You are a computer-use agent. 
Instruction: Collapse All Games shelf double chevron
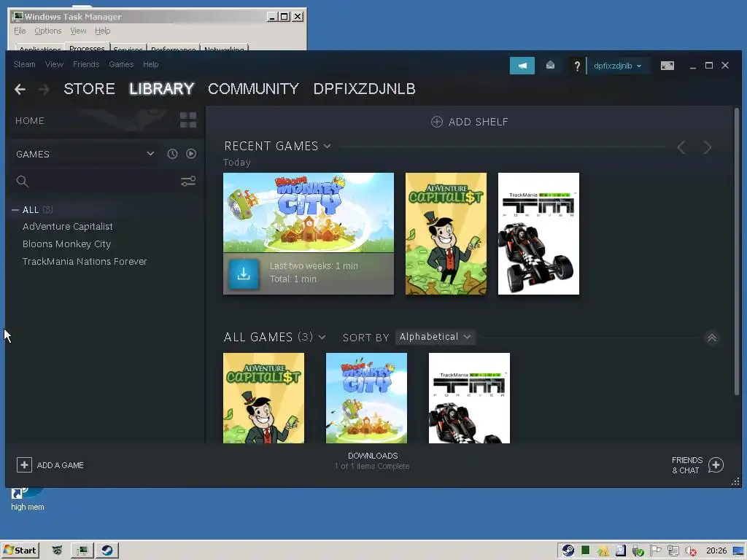pyautogui.click(x=712, y=338)
